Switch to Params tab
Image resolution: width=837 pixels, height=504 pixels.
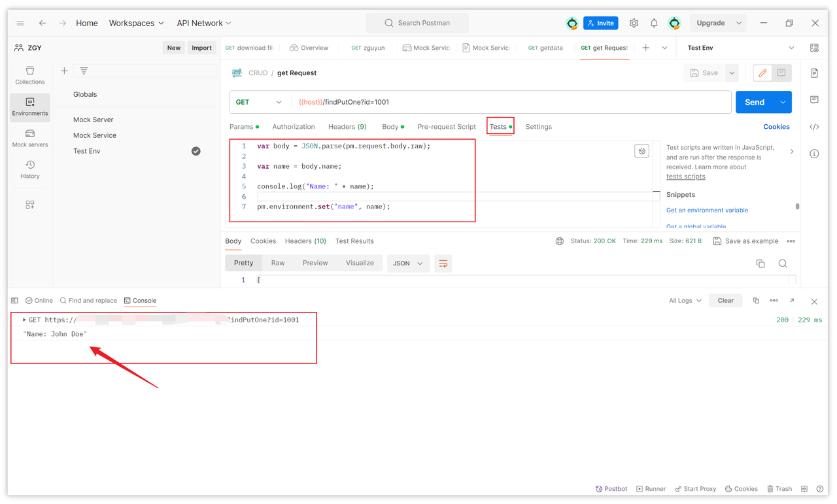tap(244, 127)
